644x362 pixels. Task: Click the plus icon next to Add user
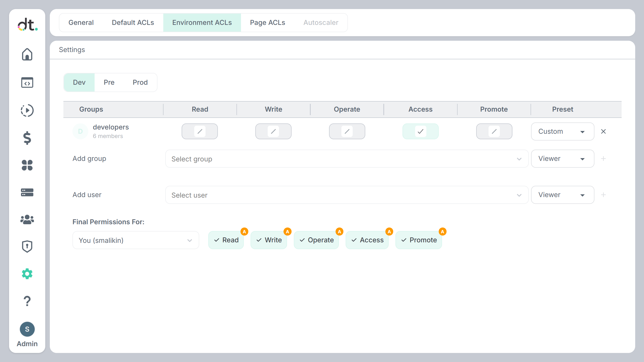coord(603,195)
